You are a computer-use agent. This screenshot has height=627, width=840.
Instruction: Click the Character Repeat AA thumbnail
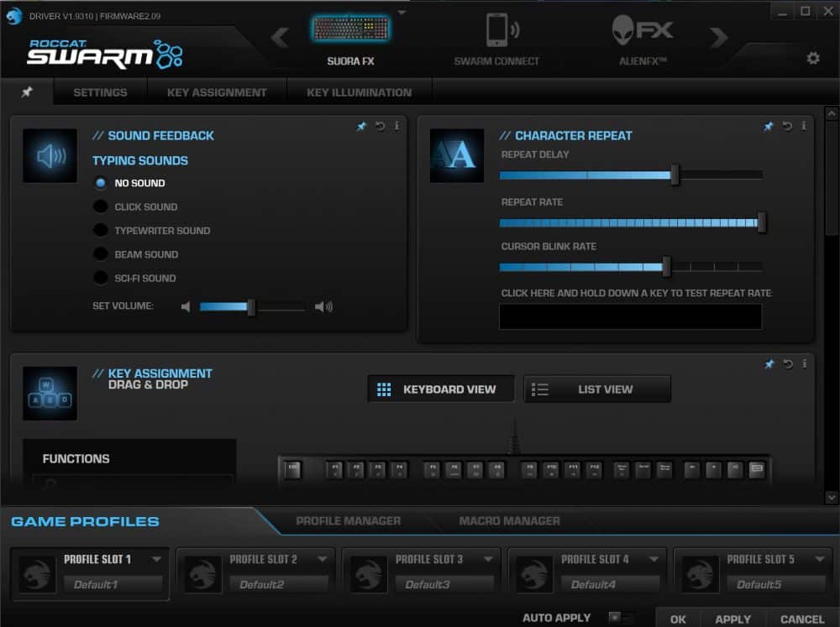[457, 156]
